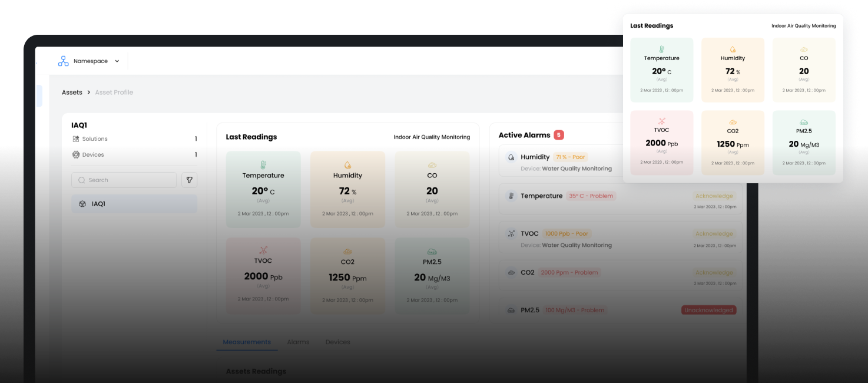
Task: Click the cloud icon in the dashboard CO card
Action: click(x=432, y=166)
